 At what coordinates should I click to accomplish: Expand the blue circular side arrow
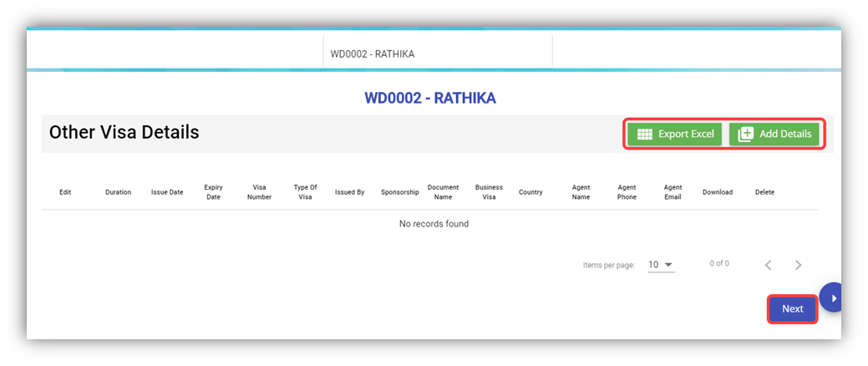[832, 297]
